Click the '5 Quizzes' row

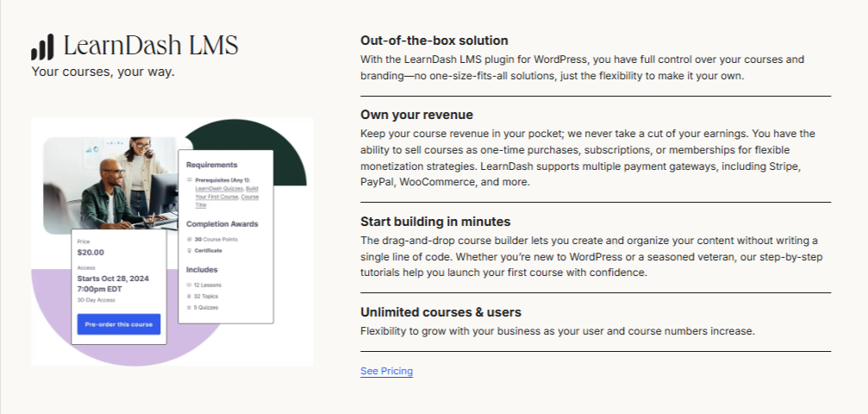[202, 307]
